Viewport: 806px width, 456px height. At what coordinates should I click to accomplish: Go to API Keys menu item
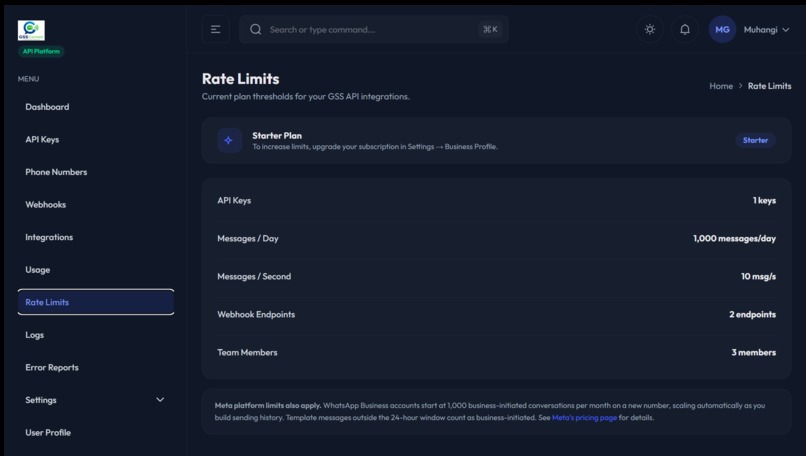(96, 139)
